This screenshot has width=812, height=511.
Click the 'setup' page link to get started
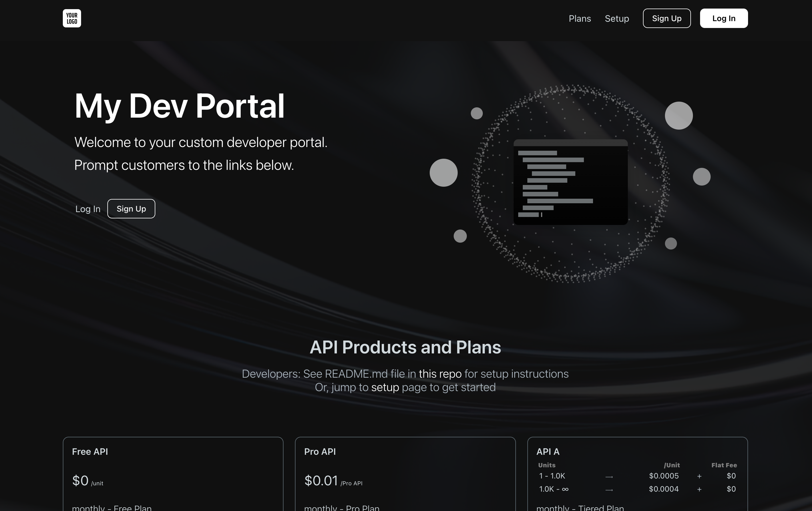coord(385,387)
